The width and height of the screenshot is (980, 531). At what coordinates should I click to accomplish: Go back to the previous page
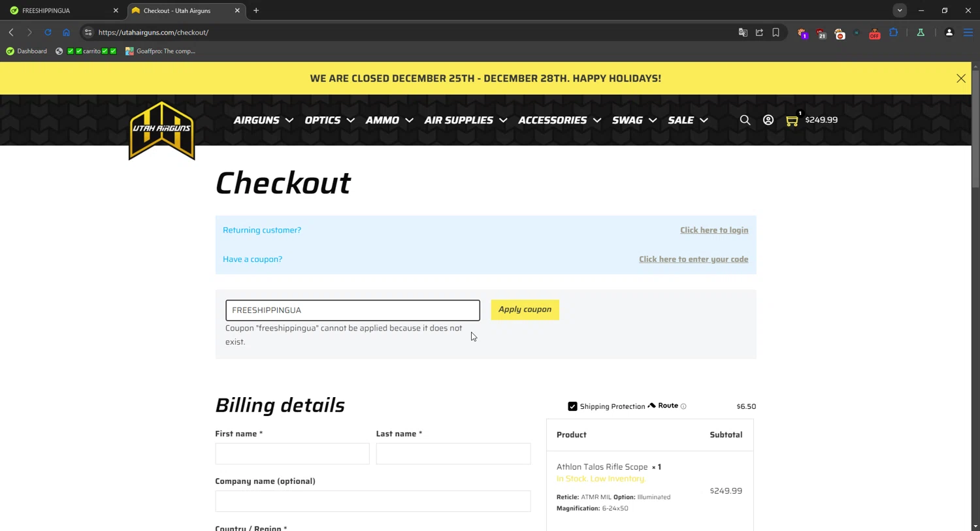click(x=11, y=32)
